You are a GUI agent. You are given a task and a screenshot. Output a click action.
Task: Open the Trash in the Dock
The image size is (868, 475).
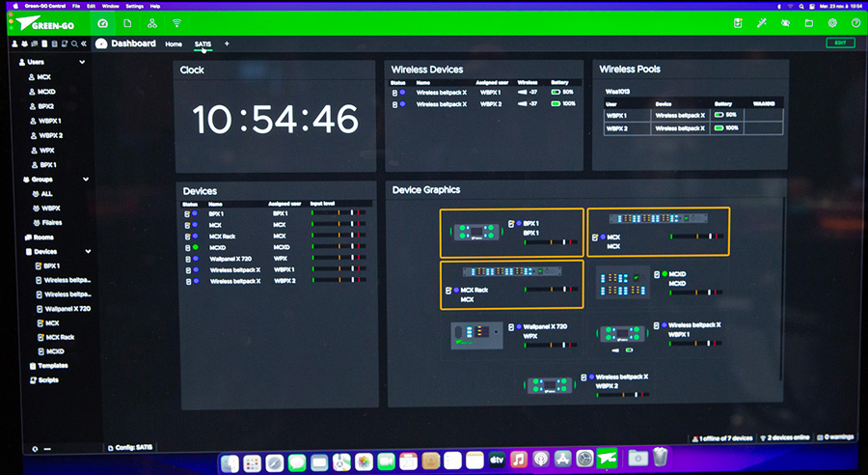coord(661,458)
